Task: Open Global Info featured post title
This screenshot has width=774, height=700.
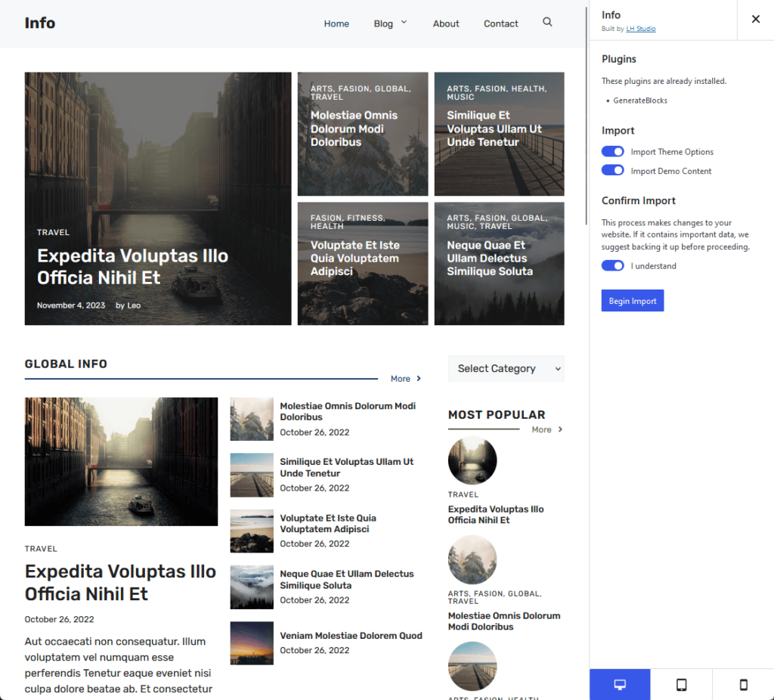Action: [x=120, y=583]
